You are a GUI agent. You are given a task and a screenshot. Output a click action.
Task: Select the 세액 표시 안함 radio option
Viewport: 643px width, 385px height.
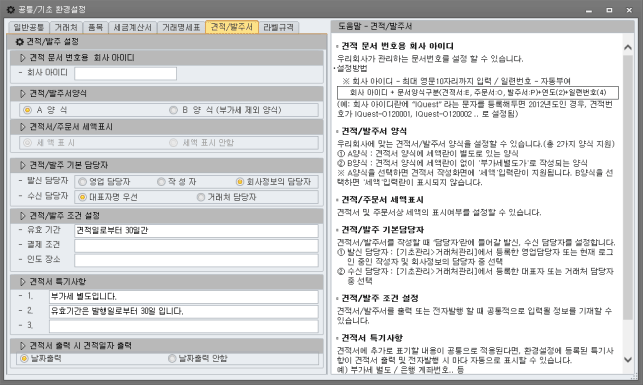point(173,143)
